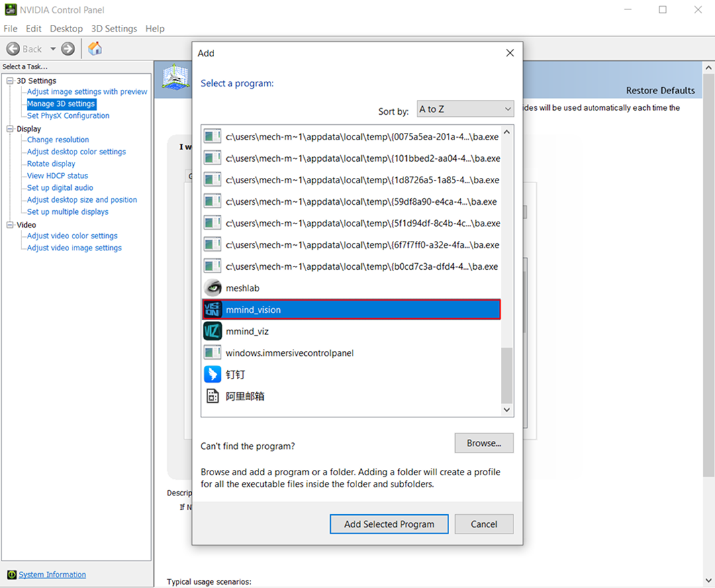Image resolution: width=715 pixels, height=588 pixels.
Task: Select windows.immersivecontrolpanel list entry
Action: [289, 353]
